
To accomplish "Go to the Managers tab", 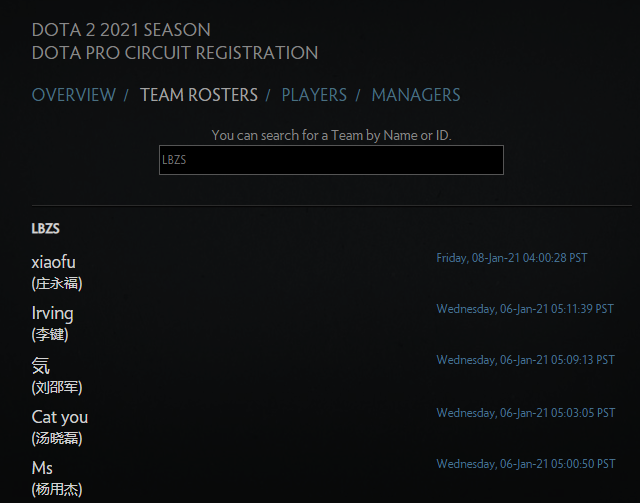I will pos(416,95).
